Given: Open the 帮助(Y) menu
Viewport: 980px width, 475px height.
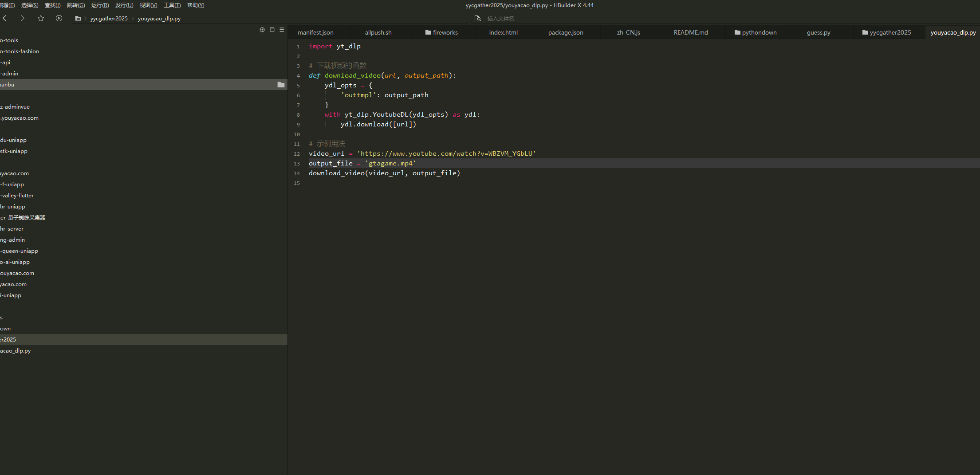Looking at the screenshot, I should pos(196,5).
